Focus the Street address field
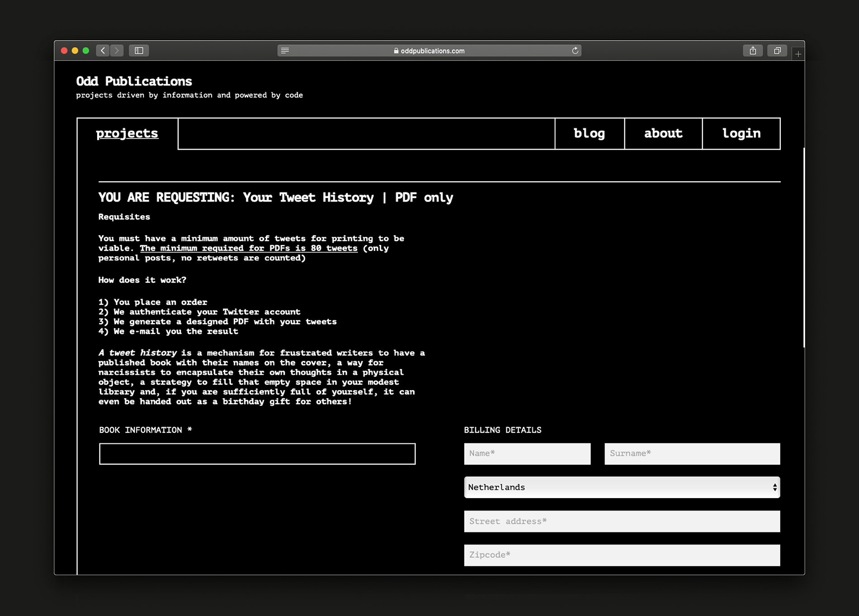Viewport: 859px width, 616px height. pyautogui.click(x=622, y=522)
